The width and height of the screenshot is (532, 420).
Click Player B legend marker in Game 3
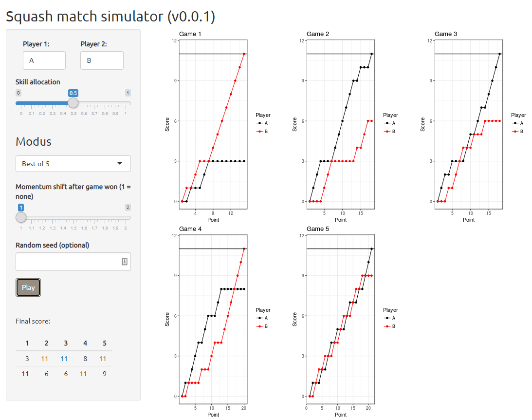[515, 132]
